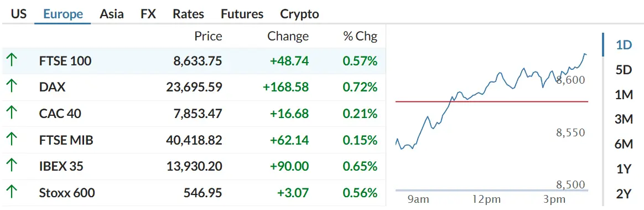Set chart range to 1M
The image size is (644, 210).
[x=624, y=95]
